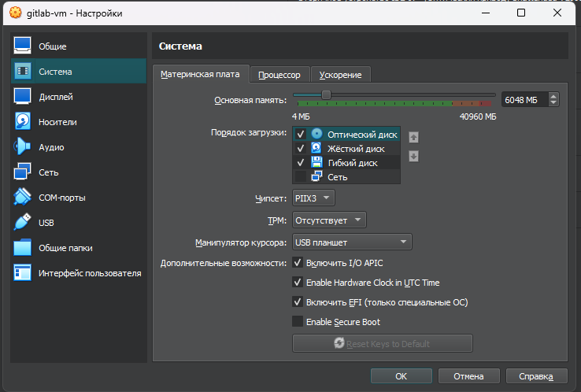Open the Чипсет PIIX3 dropdown
581x392 pixels.
(x=313, y=198)
